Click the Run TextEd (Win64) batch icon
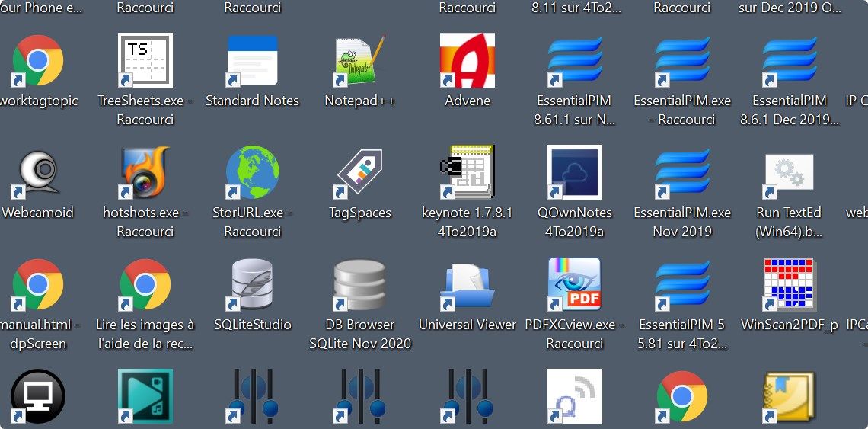Viewport: 868px width, 429px height. coord(789,172)
